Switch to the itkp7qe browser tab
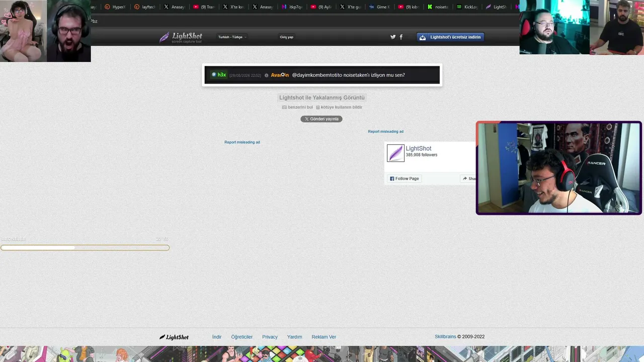The image size is (644, 362). point(292,7)
